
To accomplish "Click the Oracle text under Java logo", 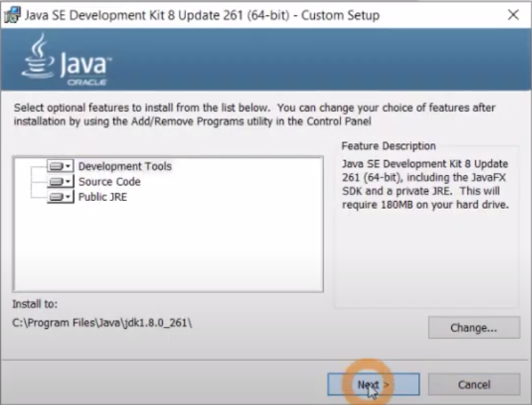I will [87, 82].
